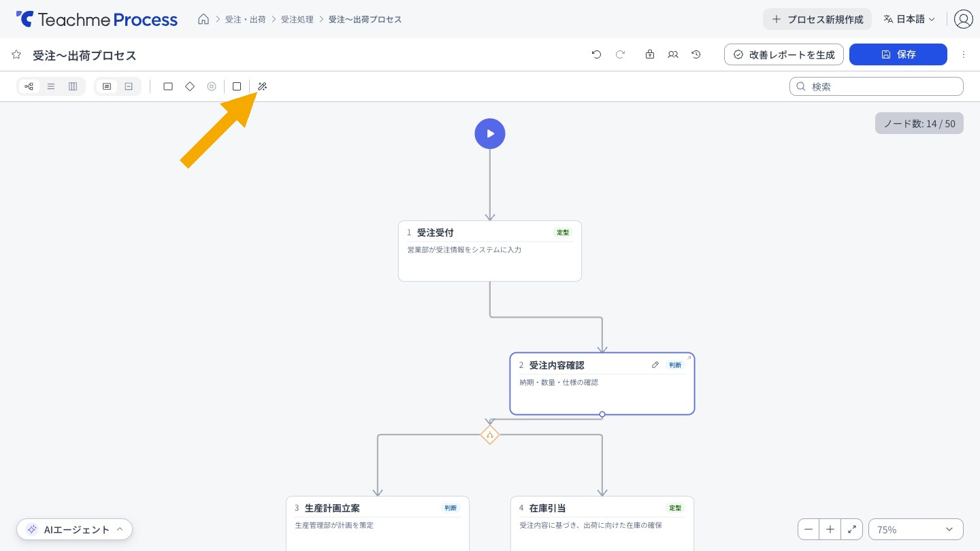Open the members people icon
The height and width of the screenshot is (551, 980).
point(673,54)
